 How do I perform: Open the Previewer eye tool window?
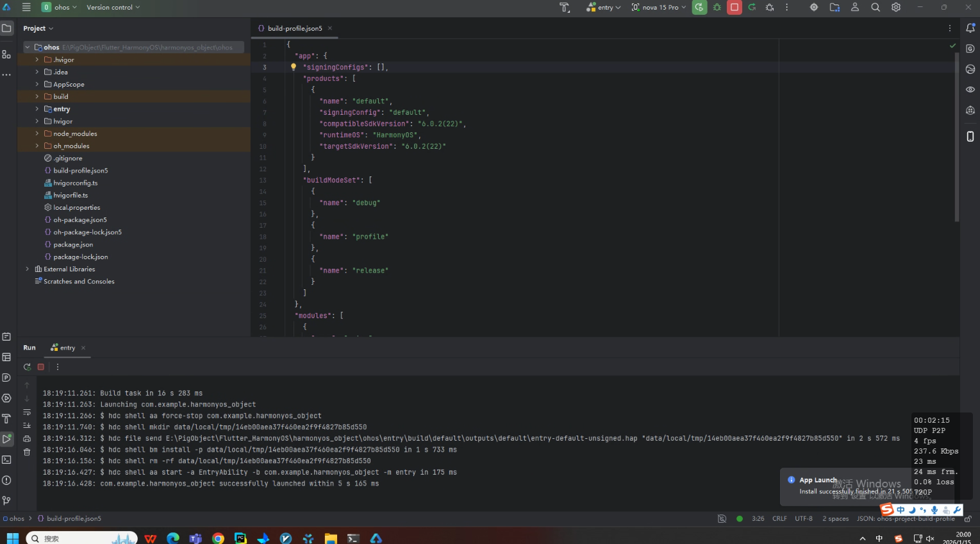pos(970,90)
